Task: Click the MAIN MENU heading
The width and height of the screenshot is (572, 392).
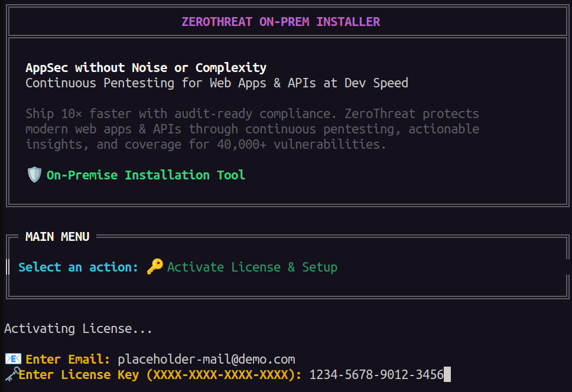Action: [x=57, y=237]
